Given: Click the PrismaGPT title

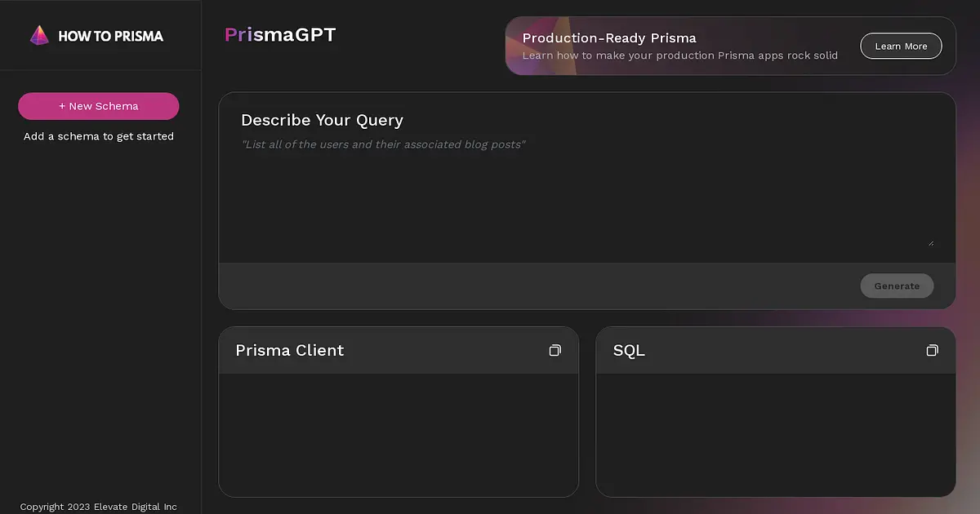Looking at the screenshot, I should [280, 34].
